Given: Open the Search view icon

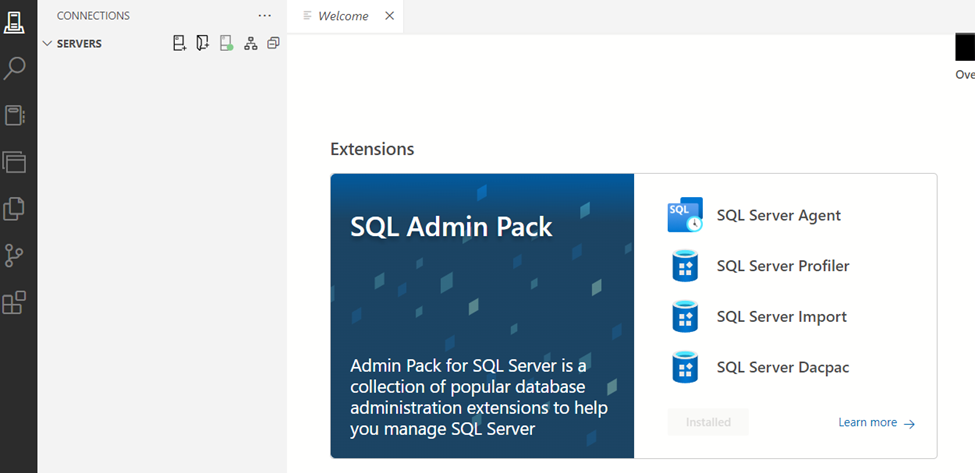Looking at the screenshot, I should [15, 68].
